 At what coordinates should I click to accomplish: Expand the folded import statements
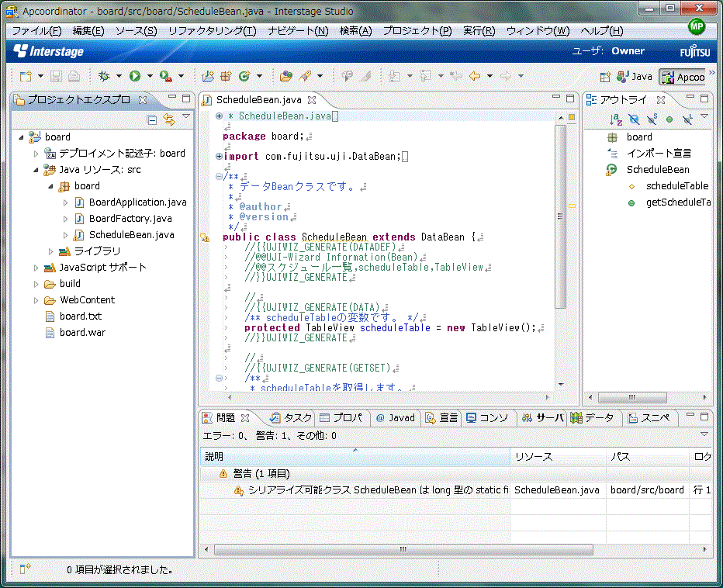[x=219, y=157]
